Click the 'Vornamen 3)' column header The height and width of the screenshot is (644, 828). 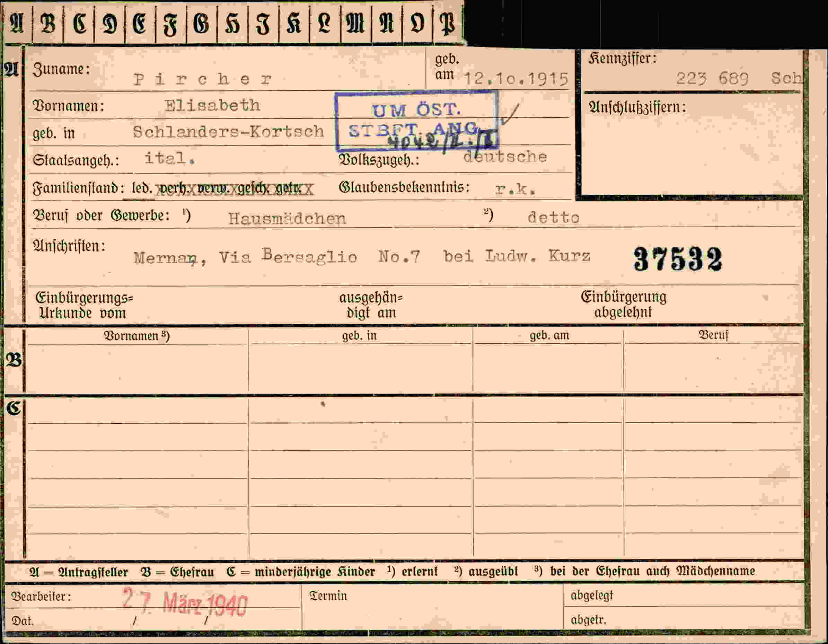coord(136,336)
